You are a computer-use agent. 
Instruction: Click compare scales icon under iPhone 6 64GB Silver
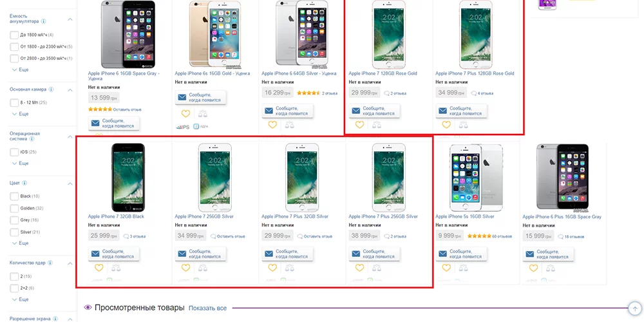point(290,124)
